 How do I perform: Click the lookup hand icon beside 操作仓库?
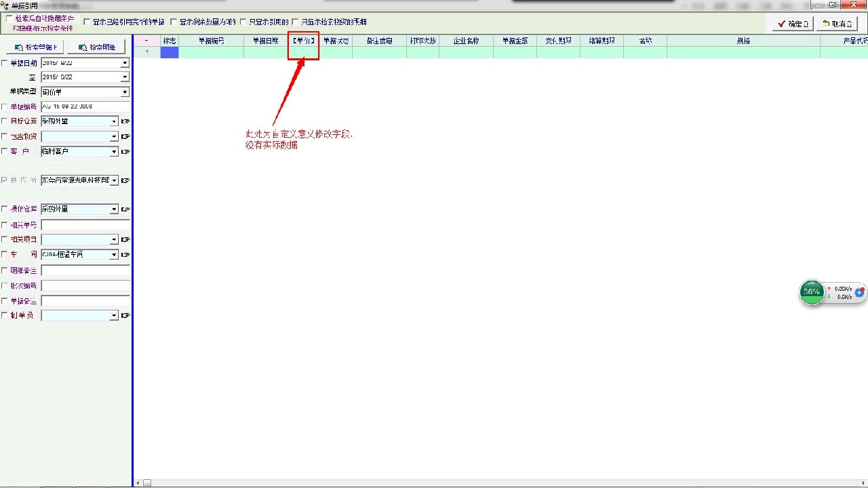pyautogui.click(x=125, y=209)
